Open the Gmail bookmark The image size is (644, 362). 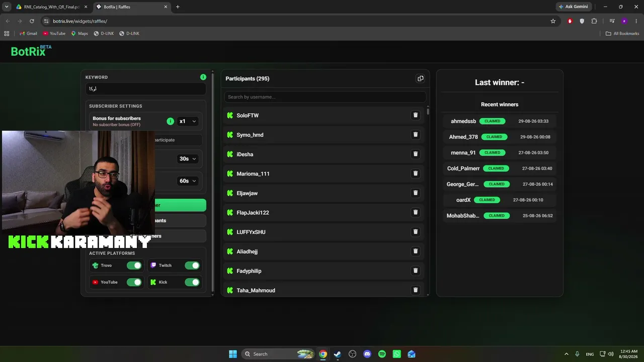tap(28, 33)
